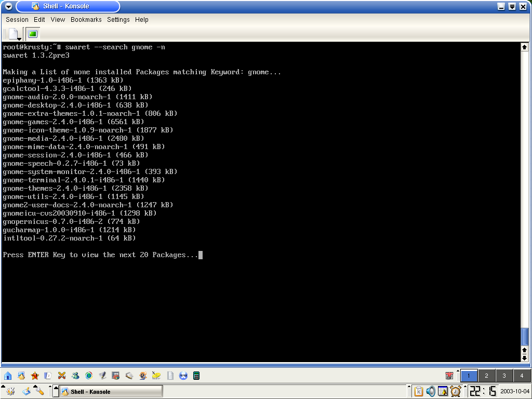Click the red trash bin panel icon
The image size is (532, 399).
tap(449, 376)
